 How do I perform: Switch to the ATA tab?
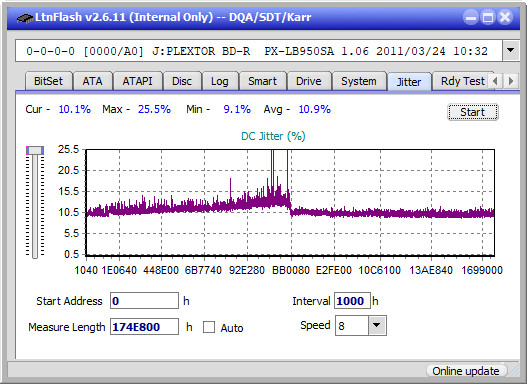tap(92, 81)
